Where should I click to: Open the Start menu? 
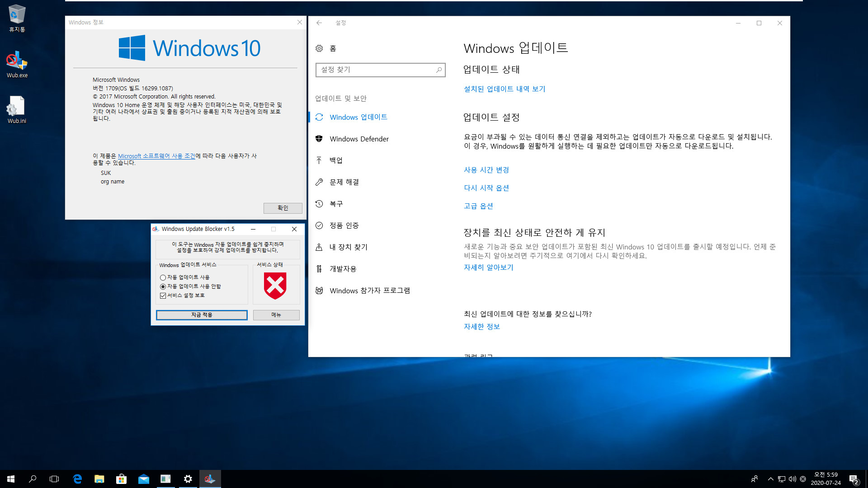(x=11, y=479)
